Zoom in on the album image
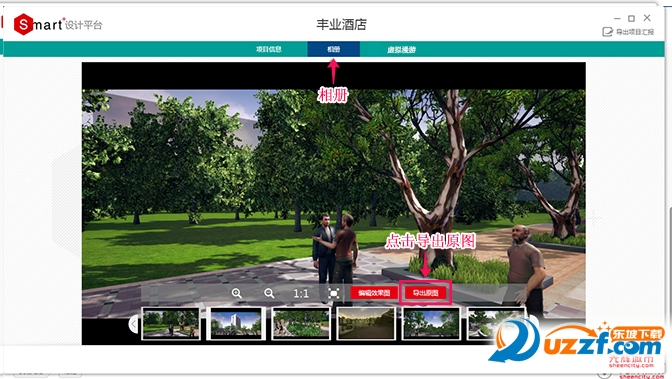 click(237, 293)
